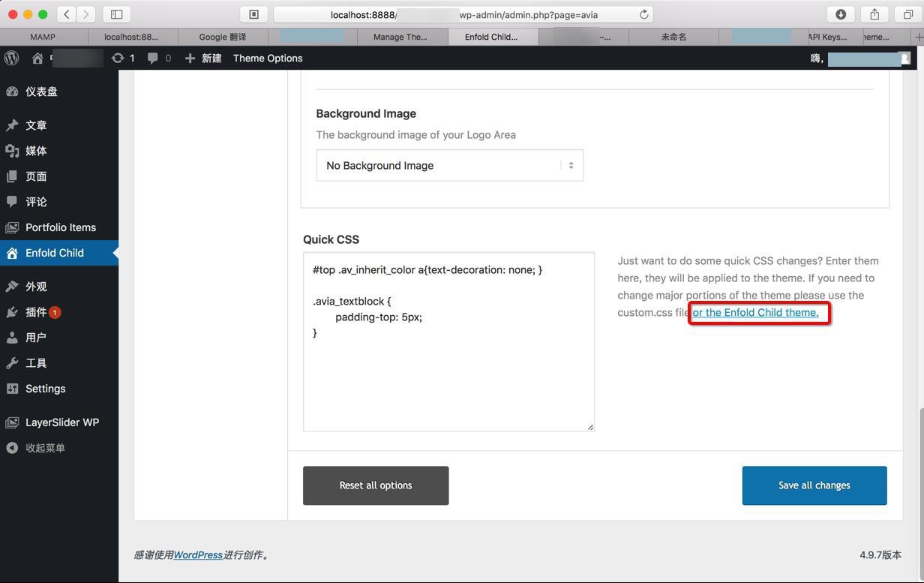Open Portfolio Items menu
The height and width of the screenshot is (583, 924).
tap(59, 227)
